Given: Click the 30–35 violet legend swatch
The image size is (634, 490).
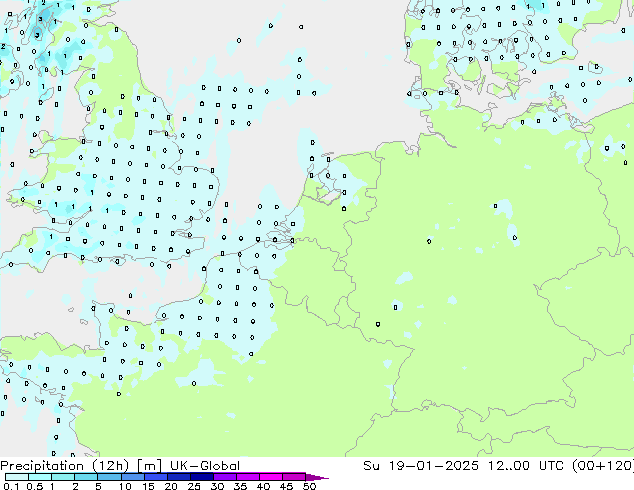Looking at the screenshot, I should tap(224, 477).
